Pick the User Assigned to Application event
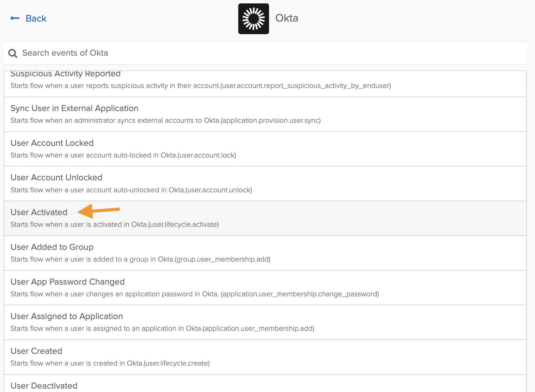This screenshot has height=392, width=535. tap(66, 316)
